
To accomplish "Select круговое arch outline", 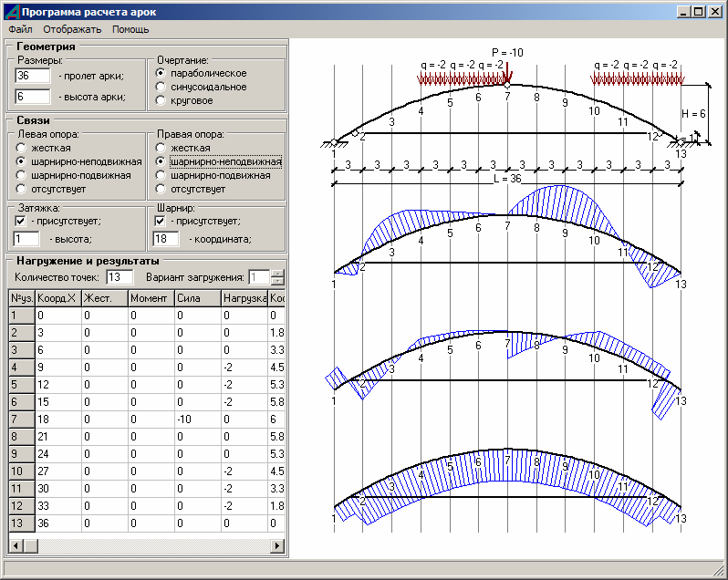I will pos(161,100).
